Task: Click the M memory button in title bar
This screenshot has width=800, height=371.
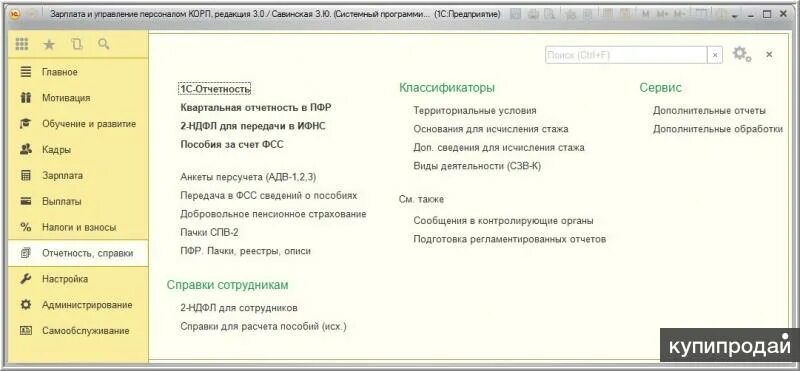Action: (x=645, y=14)
